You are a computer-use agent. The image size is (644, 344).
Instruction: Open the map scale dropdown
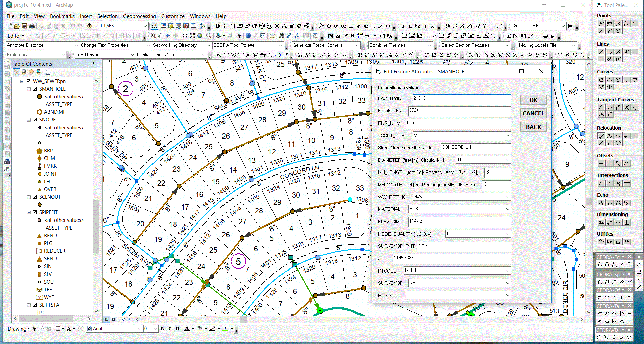click(x=145, y=26)
